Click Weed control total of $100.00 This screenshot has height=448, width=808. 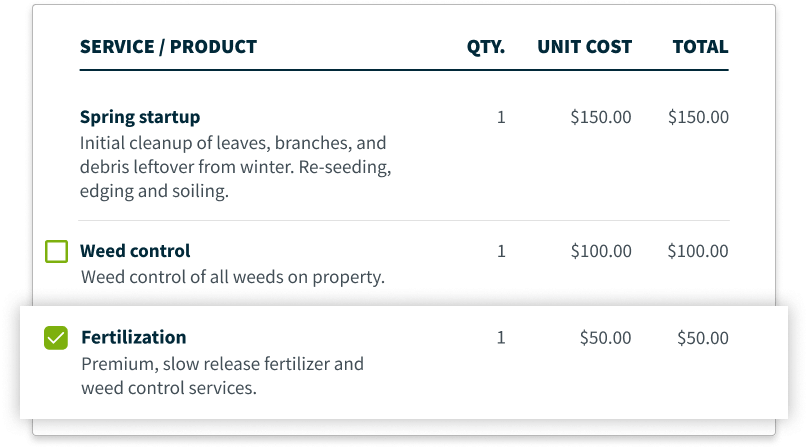tap(698, 251)
